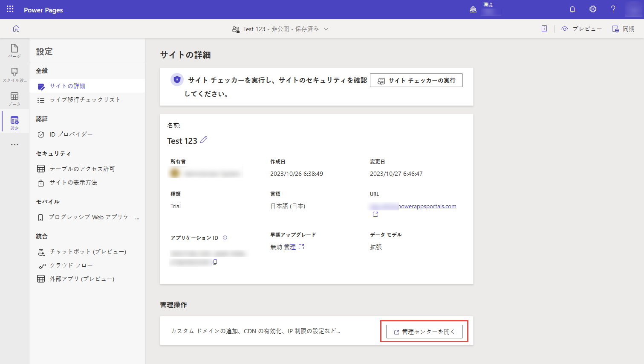
Task: Click the blurred owner name
Action: click(212, 173)
